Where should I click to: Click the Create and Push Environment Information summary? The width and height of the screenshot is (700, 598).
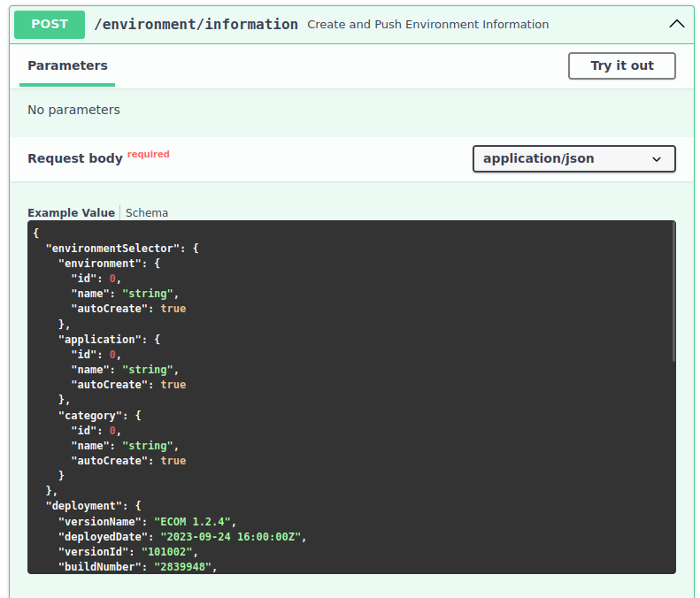pos(427,25)
